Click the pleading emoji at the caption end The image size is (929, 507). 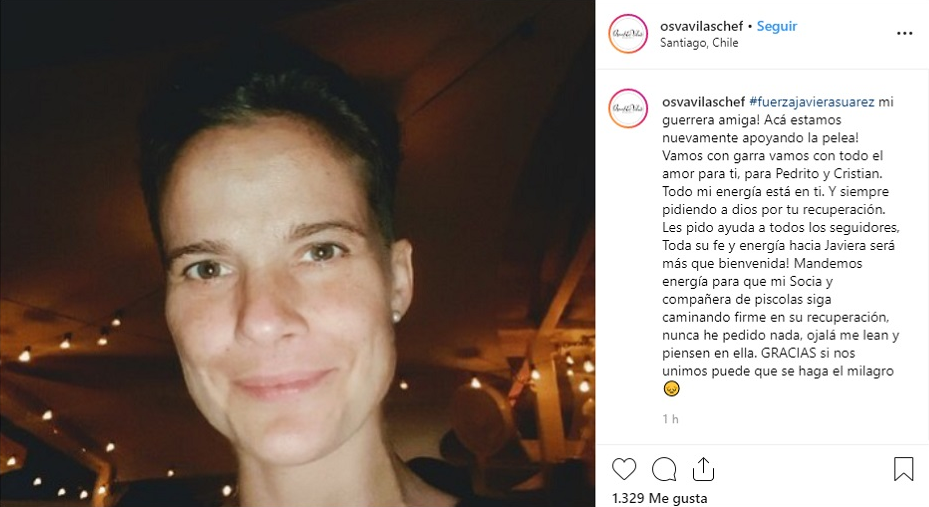point(671,389)
